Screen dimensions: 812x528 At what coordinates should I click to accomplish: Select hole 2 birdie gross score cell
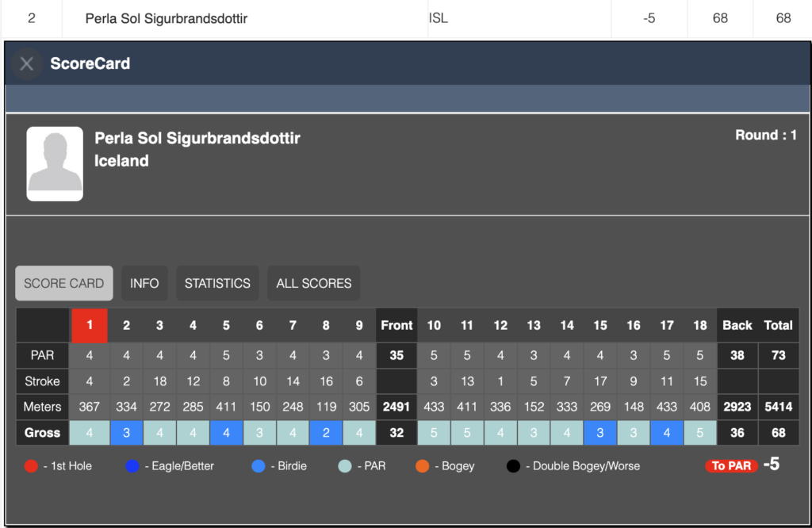pyautogui.click(x=127, y=433)
